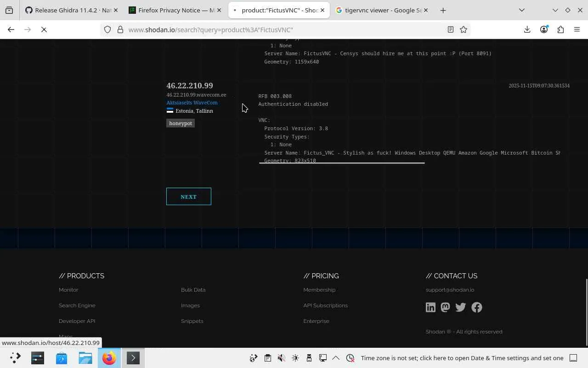Screen dimensions: 588x368
Task: Go to NEXT results page
Action: click(x=189, y=196)
